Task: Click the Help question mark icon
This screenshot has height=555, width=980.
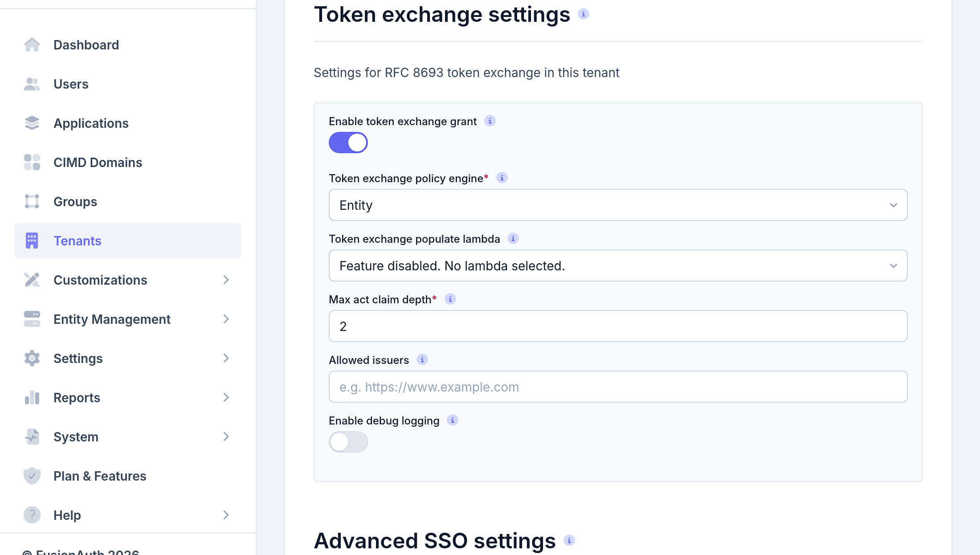Action: (32, 515)
